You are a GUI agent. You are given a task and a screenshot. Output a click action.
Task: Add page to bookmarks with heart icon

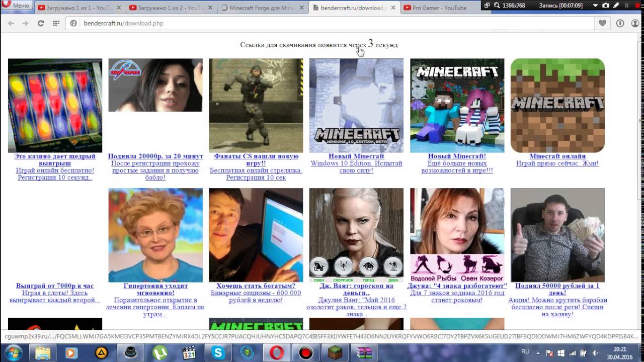(602, 23)
